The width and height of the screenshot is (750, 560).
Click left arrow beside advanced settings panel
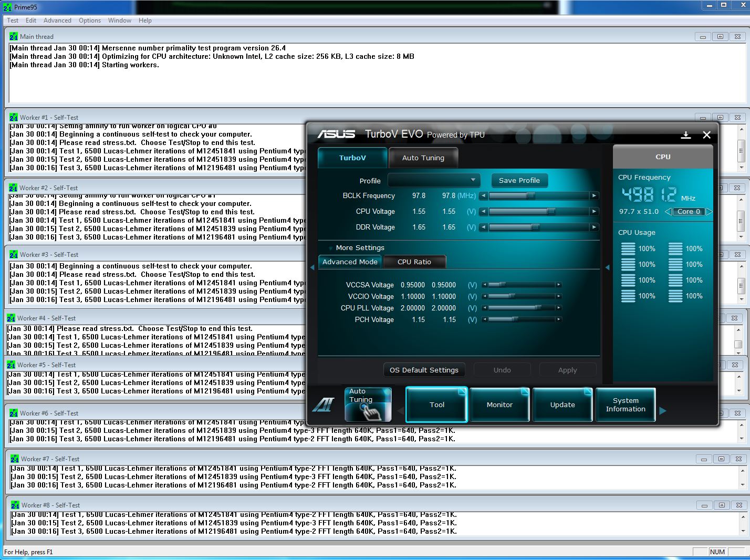[312, 267]
